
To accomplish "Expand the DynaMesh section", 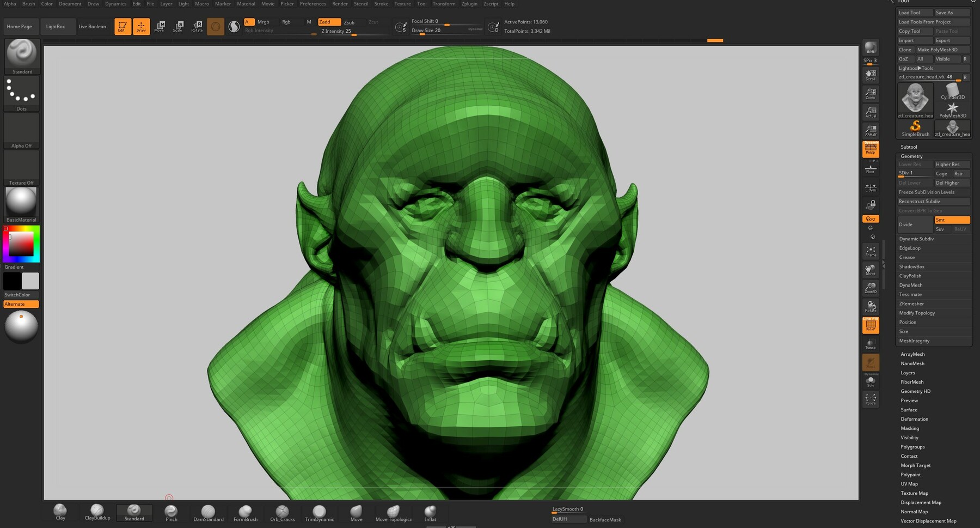I will [910, 286].
